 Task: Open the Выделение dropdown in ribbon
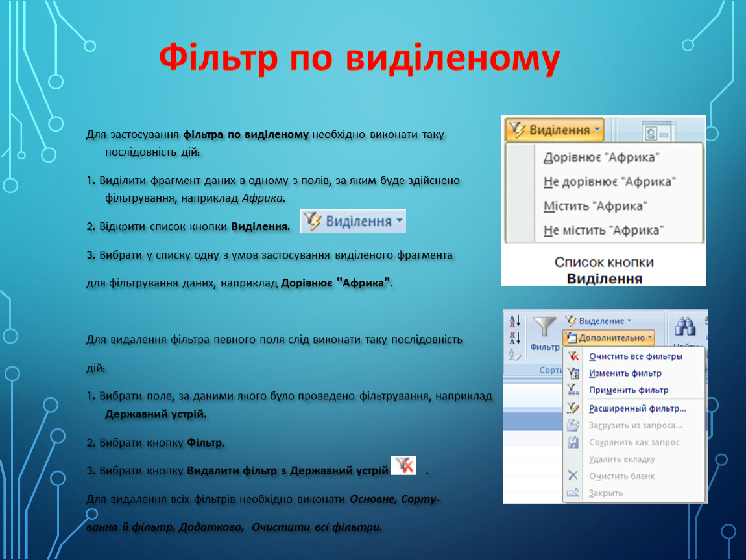[x=599, y=321]
